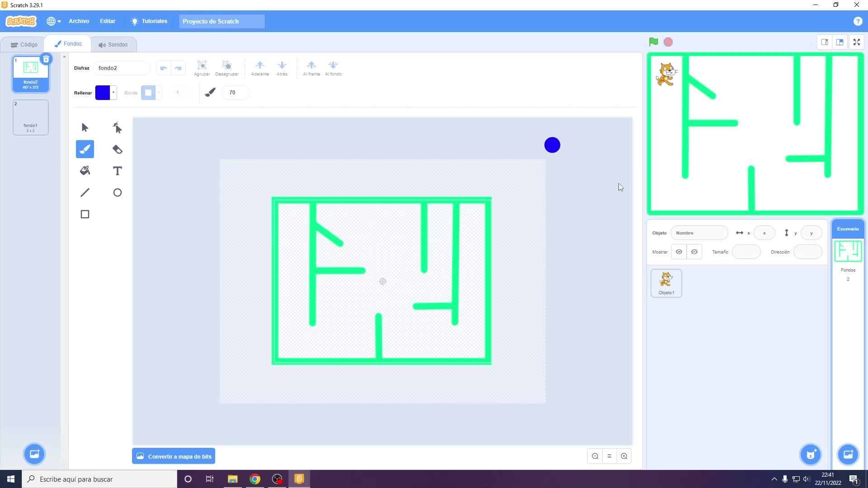868x488 pixels.
Task: Switch to the Sonidos tab
Action: 113,45
